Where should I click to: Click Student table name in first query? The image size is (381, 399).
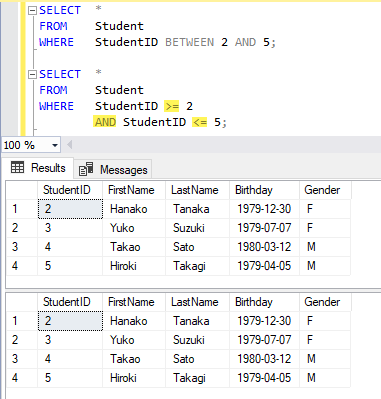tap(119, 26)
